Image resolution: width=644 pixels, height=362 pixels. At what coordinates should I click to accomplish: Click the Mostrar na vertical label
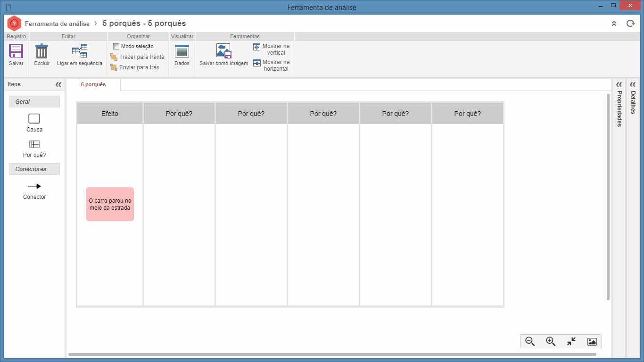[276, 49]
